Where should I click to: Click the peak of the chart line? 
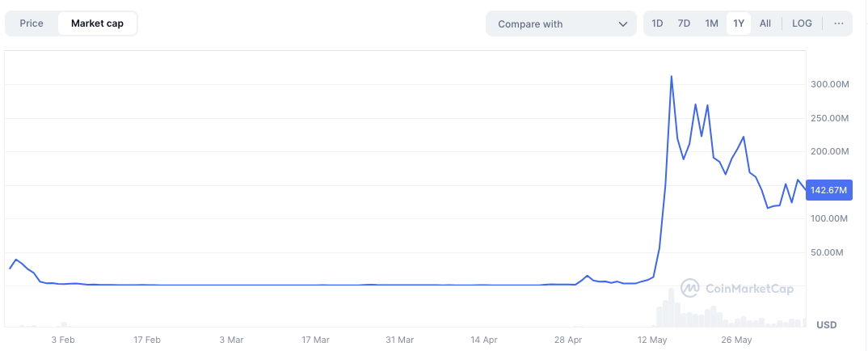[672, 77]
